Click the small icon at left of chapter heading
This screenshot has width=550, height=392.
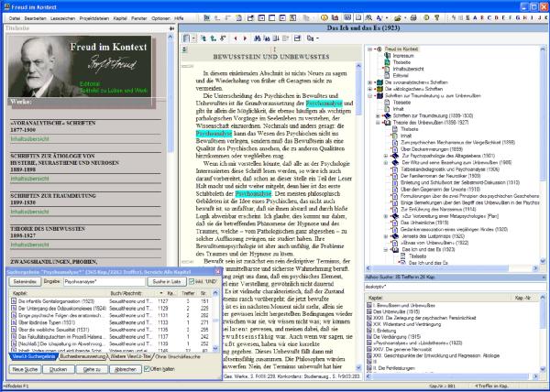[184, 50]
